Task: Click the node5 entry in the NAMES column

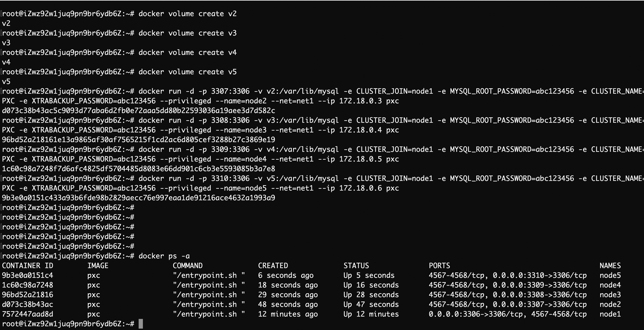Action: coord(610,275)
